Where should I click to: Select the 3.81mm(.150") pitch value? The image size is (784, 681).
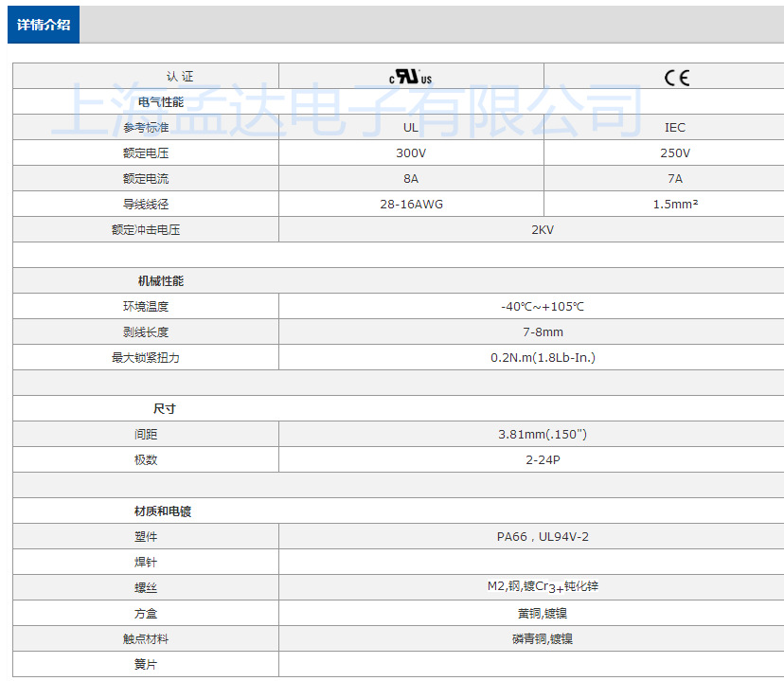pos(543,434)
